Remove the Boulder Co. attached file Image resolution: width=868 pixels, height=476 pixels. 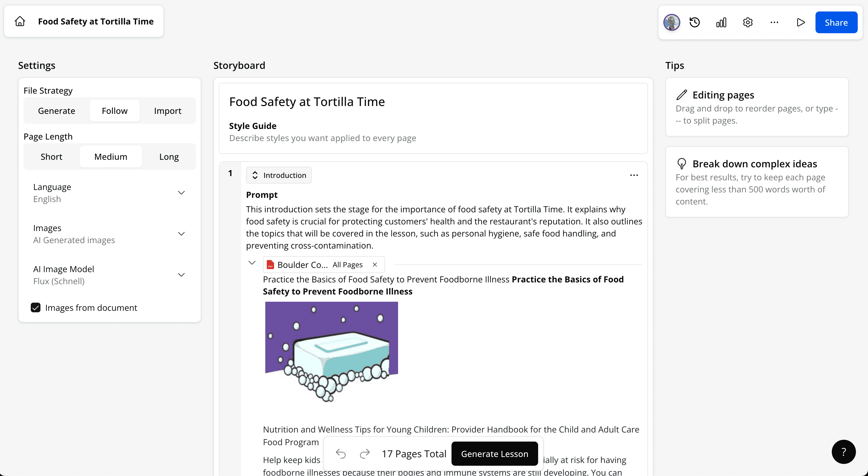point(375,265)
